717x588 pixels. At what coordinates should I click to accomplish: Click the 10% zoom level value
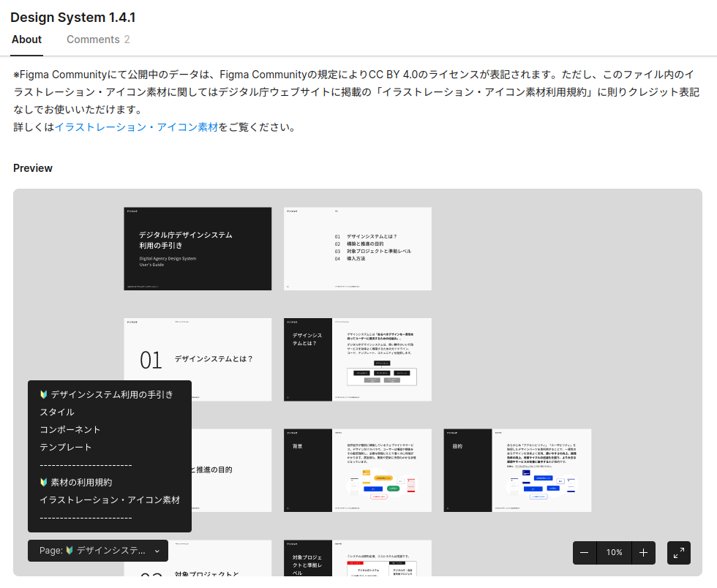tap(614, 553)
